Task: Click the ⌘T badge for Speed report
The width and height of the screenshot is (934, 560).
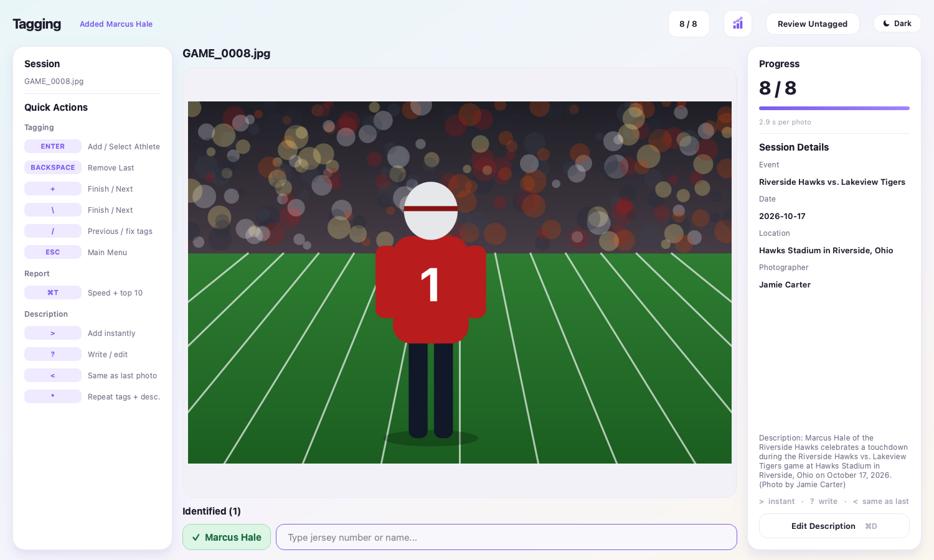Action: pyautogui.click(x=53, y=292)
